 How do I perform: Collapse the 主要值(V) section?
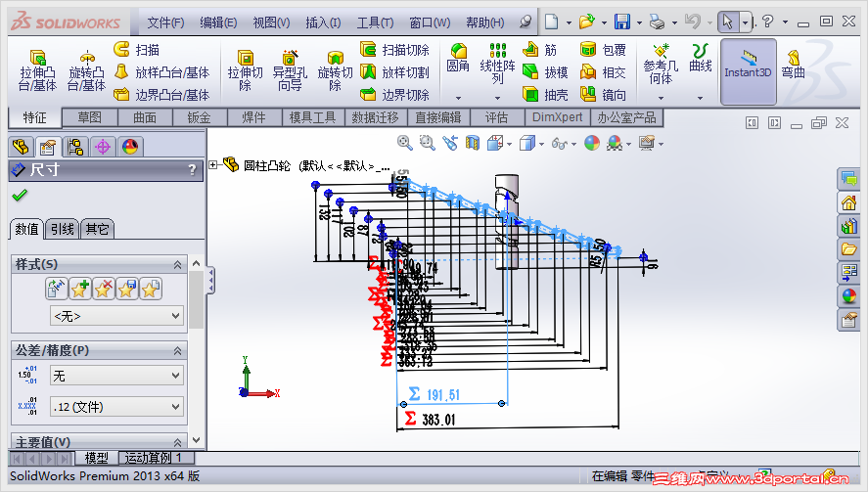point(178,442)
